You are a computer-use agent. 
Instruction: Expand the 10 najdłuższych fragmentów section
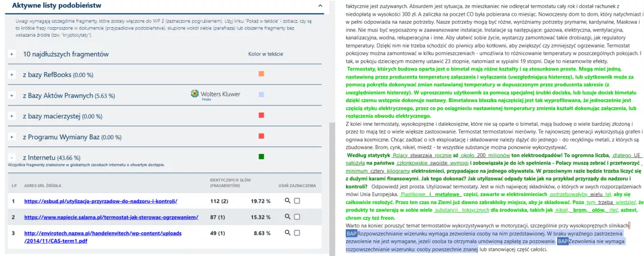pos(12,55)
